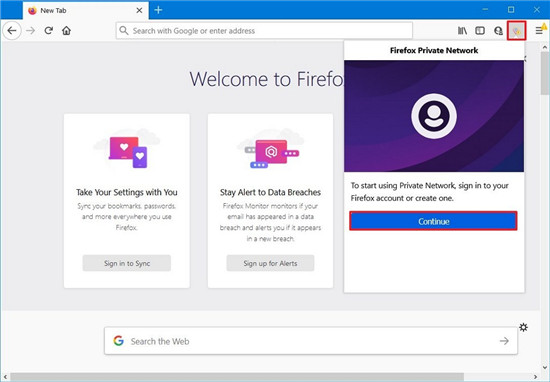Open the hamburger application menu

(539, 31)
